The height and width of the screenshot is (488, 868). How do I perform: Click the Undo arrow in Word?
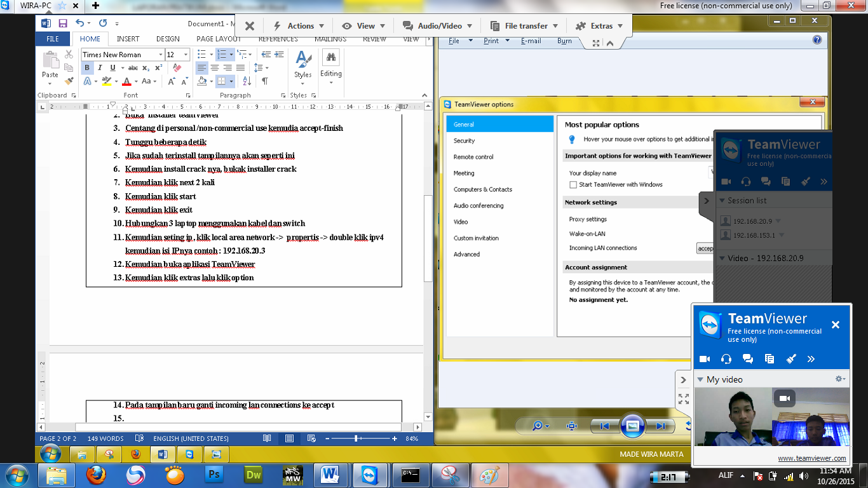pos(79,24)
